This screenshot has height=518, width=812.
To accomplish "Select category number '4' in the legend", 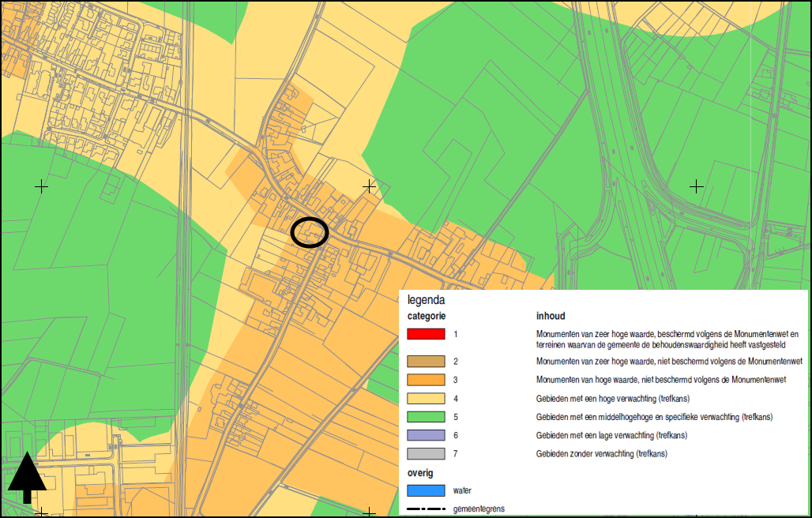I will click(x=456, y=399).
